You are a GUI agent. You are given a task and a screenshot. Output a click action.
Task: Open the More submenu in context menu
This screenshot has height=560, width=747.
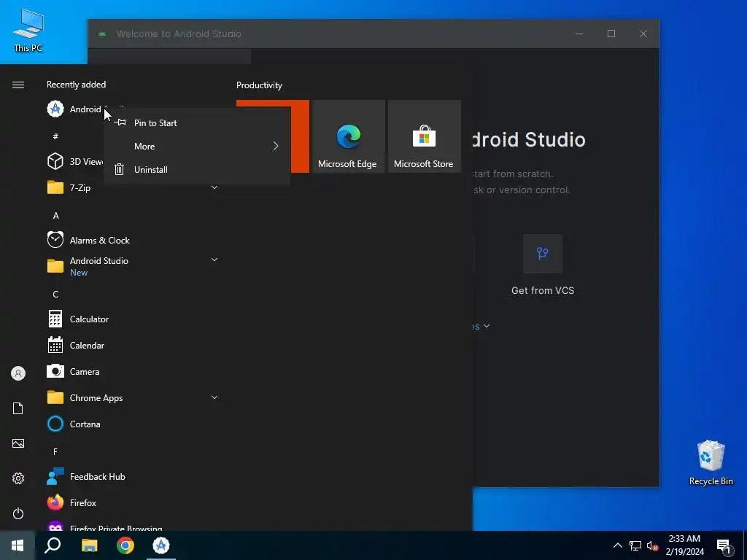197,146
